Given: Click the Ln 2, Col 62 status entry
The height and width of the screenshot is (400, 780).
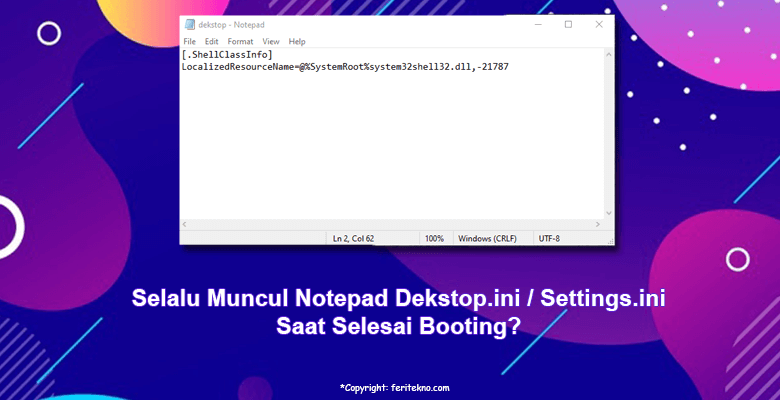Looking at the screenshot, I should 353,239.
